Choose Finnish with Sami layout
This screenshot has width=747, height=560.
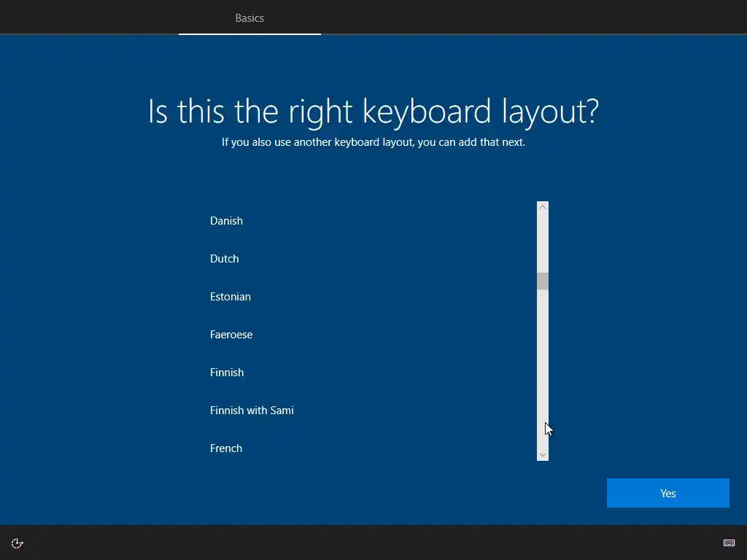[x=368, y=410]
